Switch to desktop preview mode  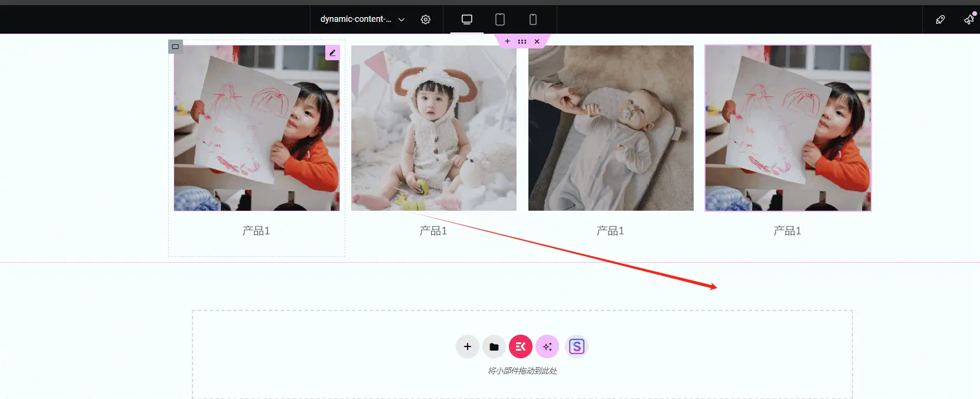(467, 19)
